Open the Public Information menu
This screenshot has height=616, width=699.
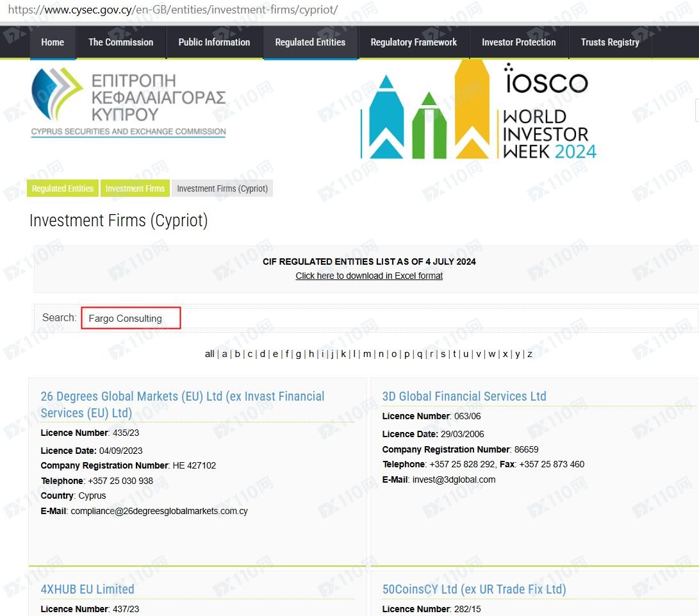coord(214,42)
